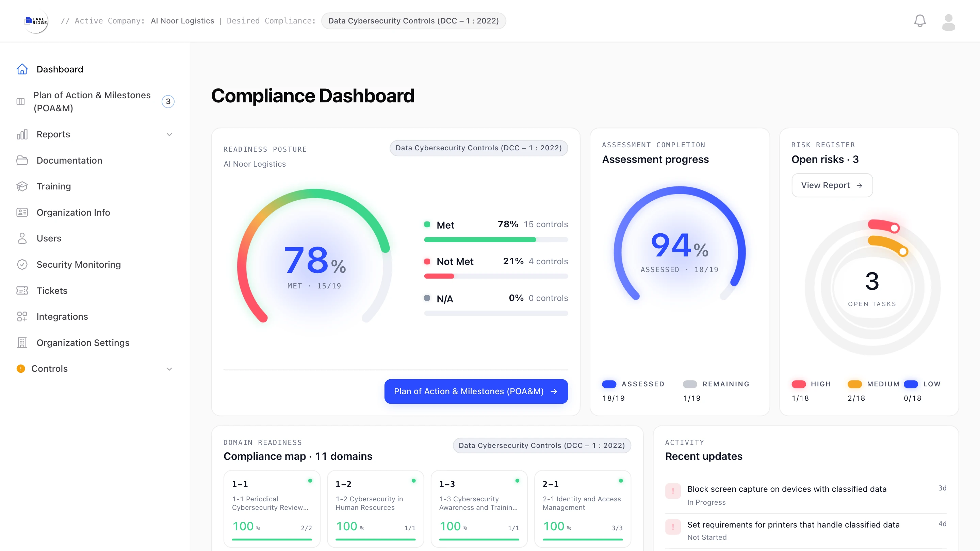Viewport: 980px width, 551px height.
Task: Click the View Report button
Action: (832, 185)
